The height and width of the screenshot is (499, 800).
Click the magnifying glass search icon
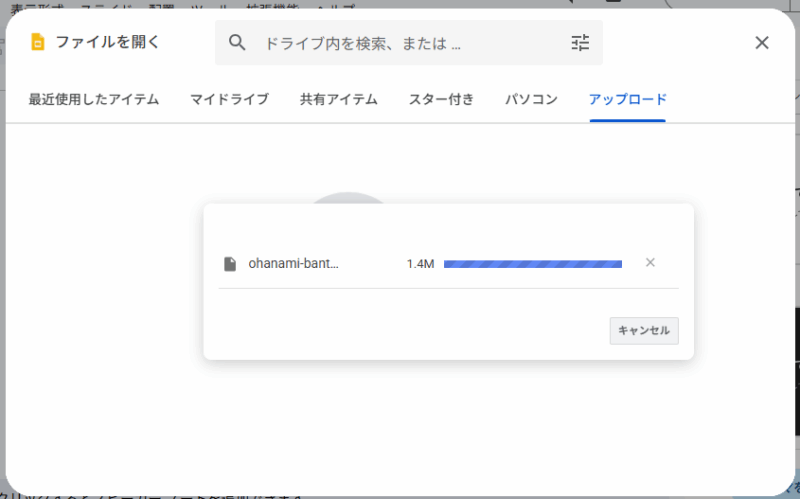[237, 42]
